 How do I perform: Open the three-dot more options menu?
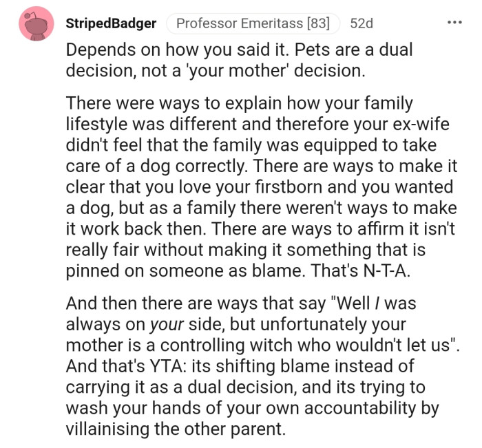click(x=454, y=22)
